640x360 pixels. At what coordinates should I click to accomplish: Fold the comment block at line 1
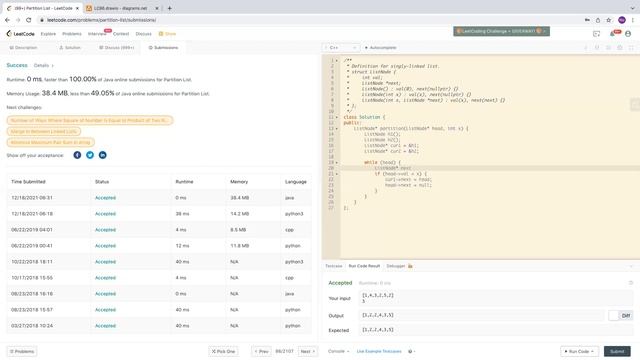point(337,60)
